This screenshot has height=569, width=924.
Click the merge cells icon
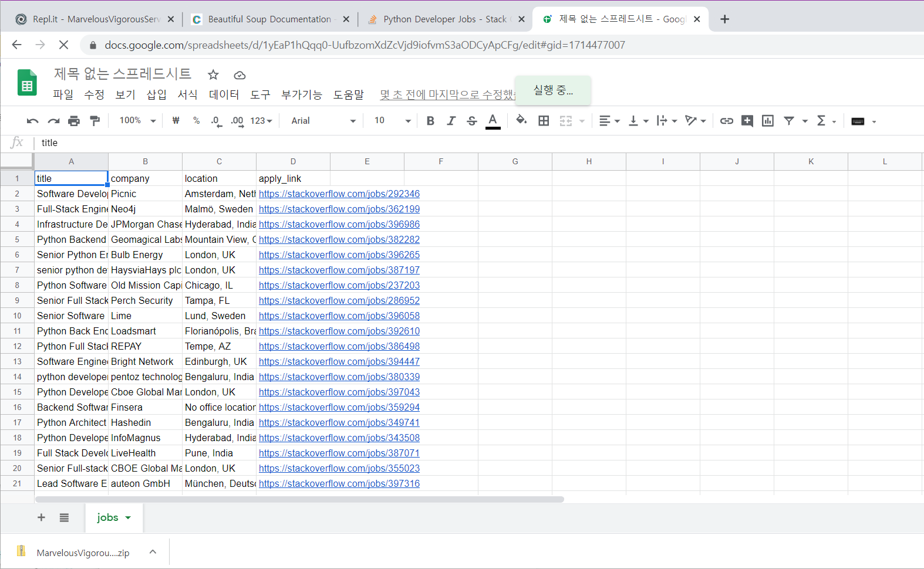566,121
